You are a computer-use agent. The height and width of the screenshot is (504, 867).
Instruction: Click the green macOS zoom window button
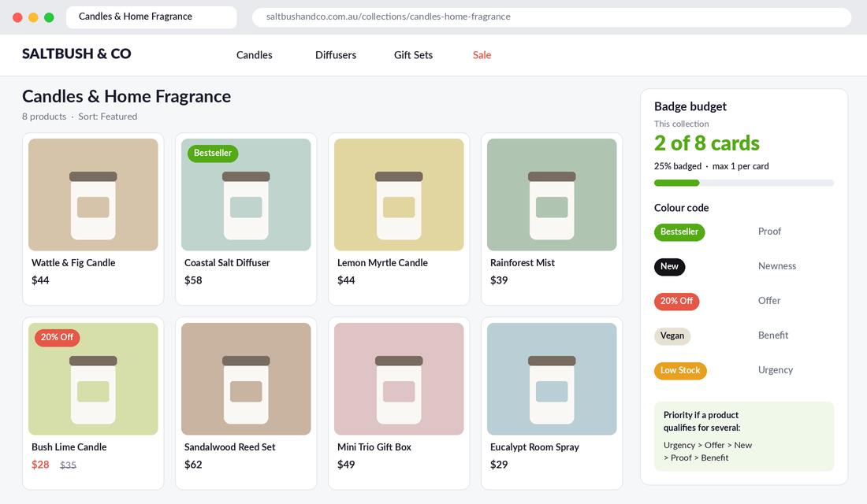coord(49,17)
